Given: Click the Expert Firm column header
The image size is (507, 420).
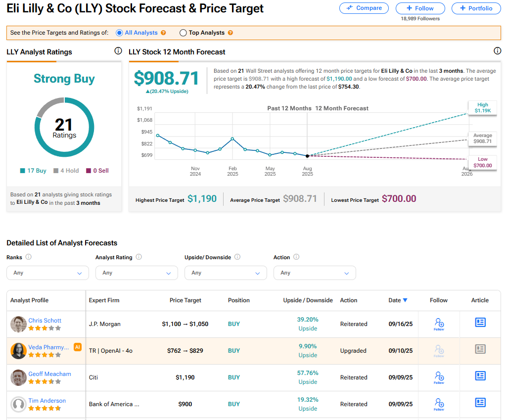Looking at the screenshot, I should coord(104,300).
